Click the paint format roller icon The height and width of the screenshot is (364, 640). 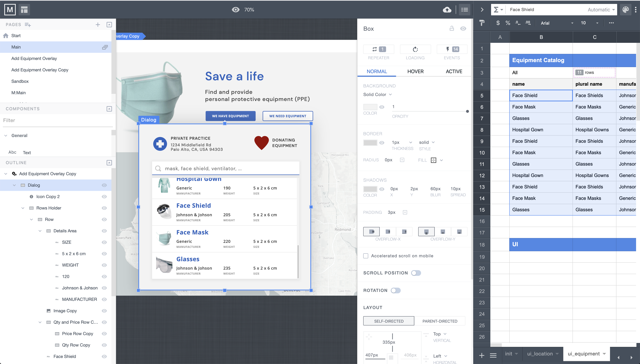(x=482, y=23)
